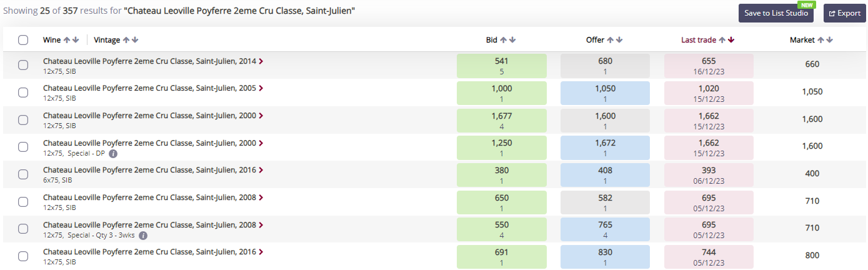This screenshot has width=868, height=270.
Task: Open info icon beside Special - DP
Action: point(113,153)
